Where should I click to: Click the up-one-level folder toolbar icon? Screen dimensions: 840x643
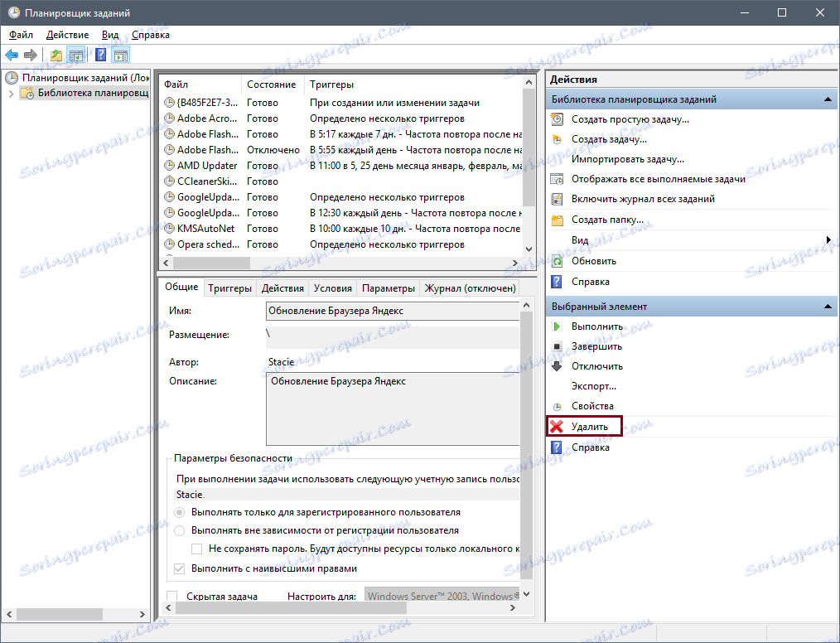tap(56, 55)
